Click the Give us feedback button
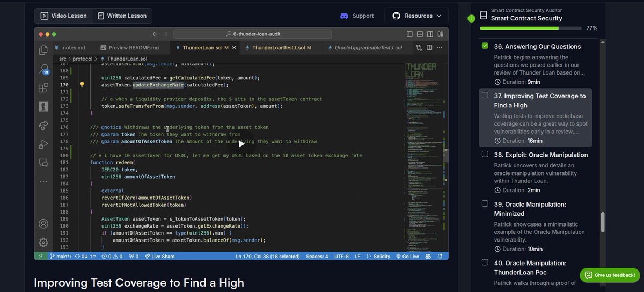 point(610,275)
